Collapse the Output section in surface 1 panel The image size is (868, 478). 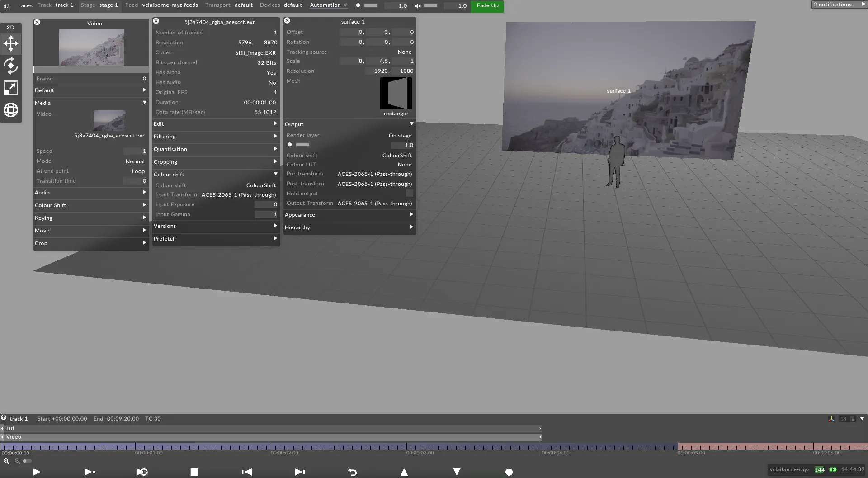pyautogui.click(x=411, y=123)
